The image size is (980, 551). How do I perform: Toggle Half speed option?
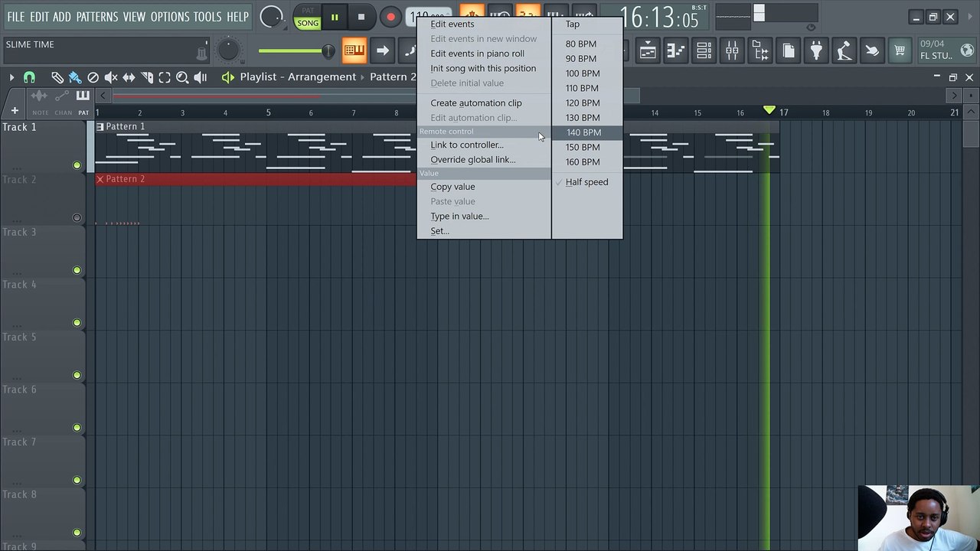coord(586,182)
